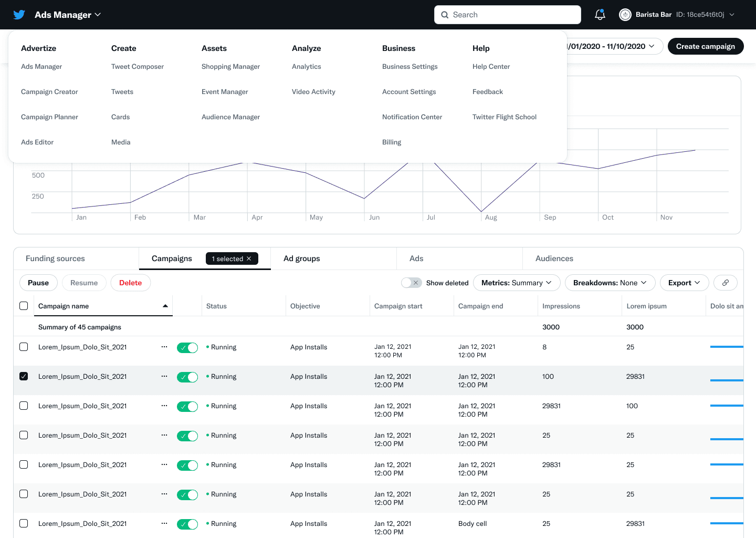Turn off the Running switch on the first campaign
The width and height of the screenshot is (756, 538).
tap(187, 347)
